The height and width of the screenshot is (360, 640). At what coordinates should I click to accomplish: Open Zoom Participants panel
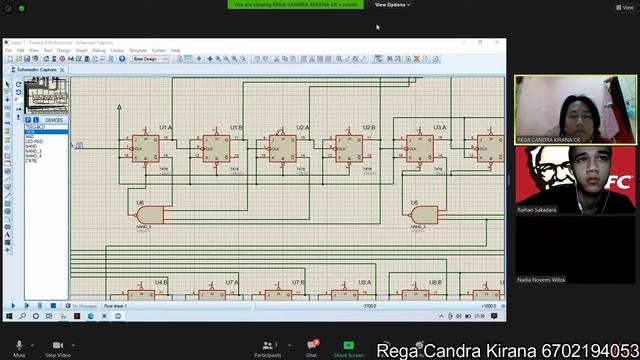(x=268, y=349)
